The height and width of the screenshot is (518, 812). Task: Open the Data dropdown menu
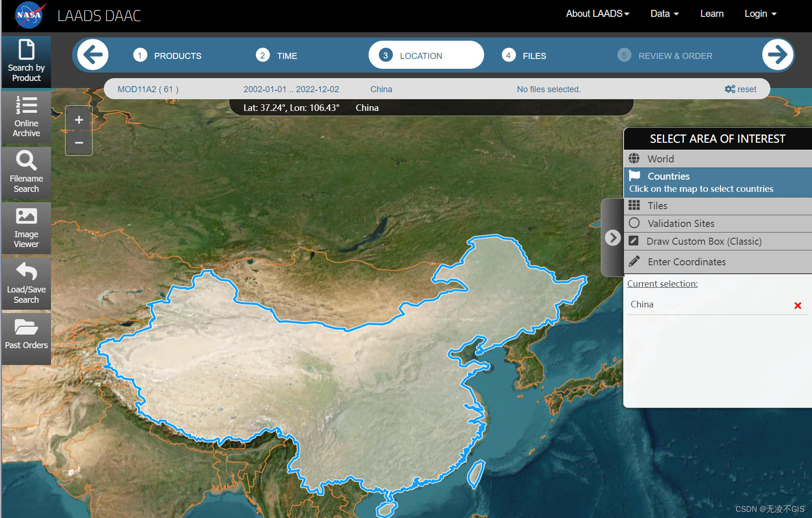[x=664, y=14]
